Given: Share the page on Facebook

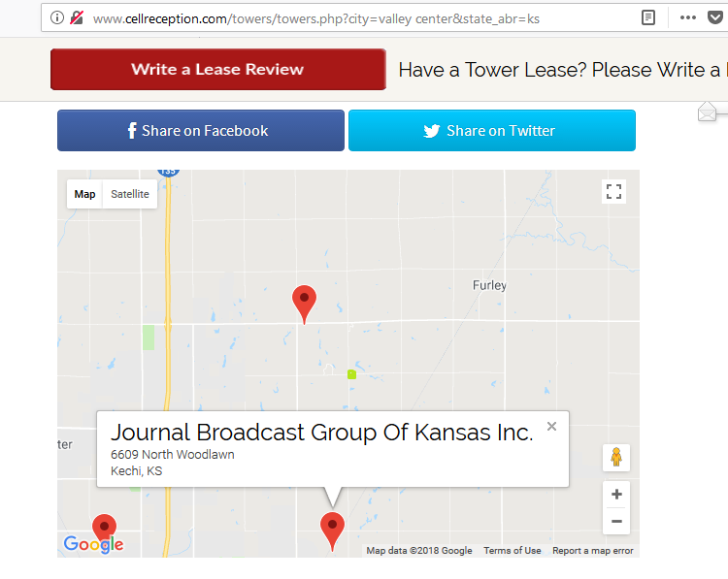Looking at the screenshot, I should click(201, 131).
